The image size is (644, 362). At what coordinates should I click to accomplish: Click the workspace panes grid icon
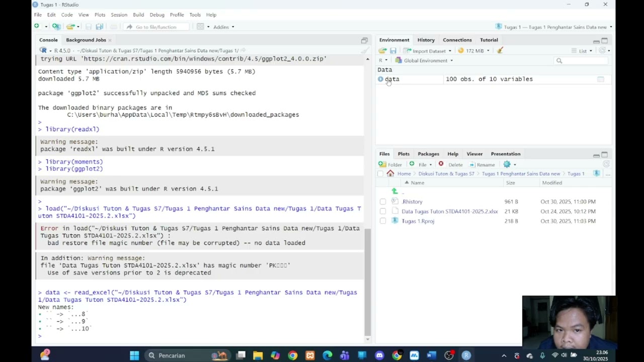(200, 27)
